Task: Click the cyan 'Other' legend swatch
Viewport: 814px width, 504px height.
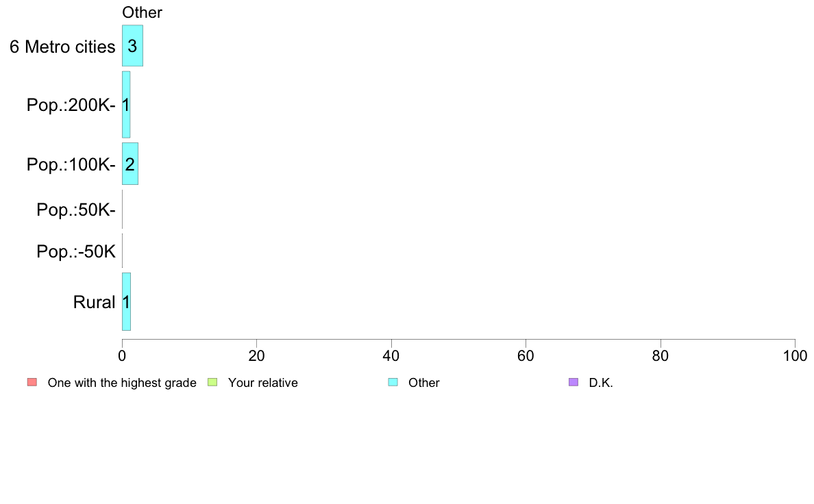Action: point(393,382)
